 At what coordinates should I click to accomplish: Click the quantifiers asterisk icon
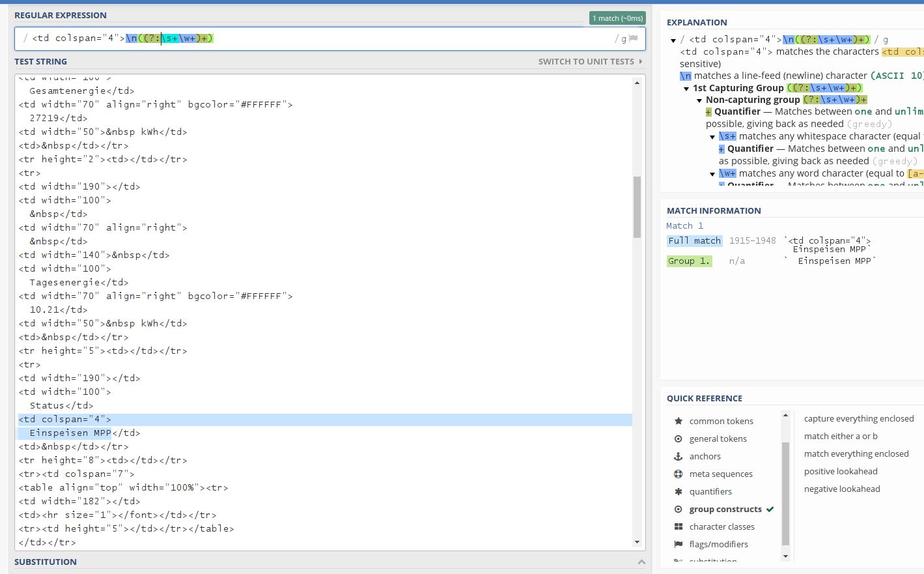pos(679,491)
